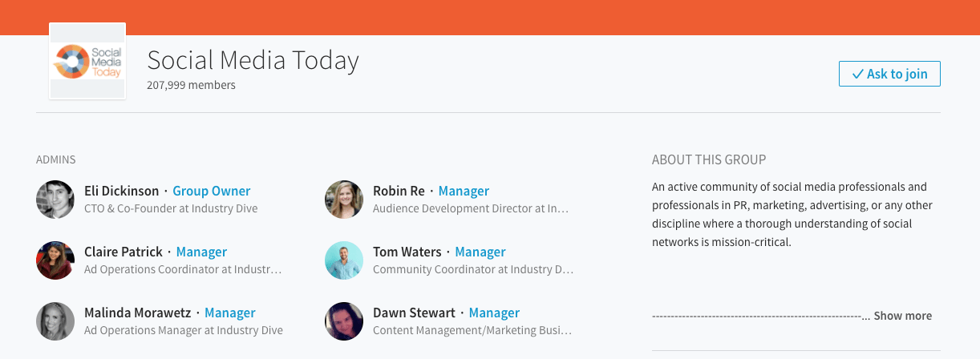Click the 207,999 members count
980x359 pixels.
pyautogui.click(x=191, y=85)
